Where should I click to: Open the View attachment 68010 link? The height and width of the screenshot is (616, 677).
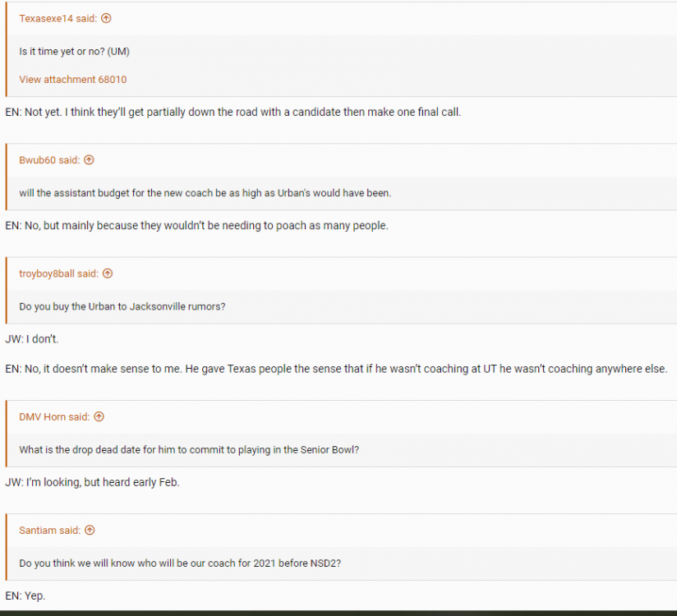[x=72, y=80]
